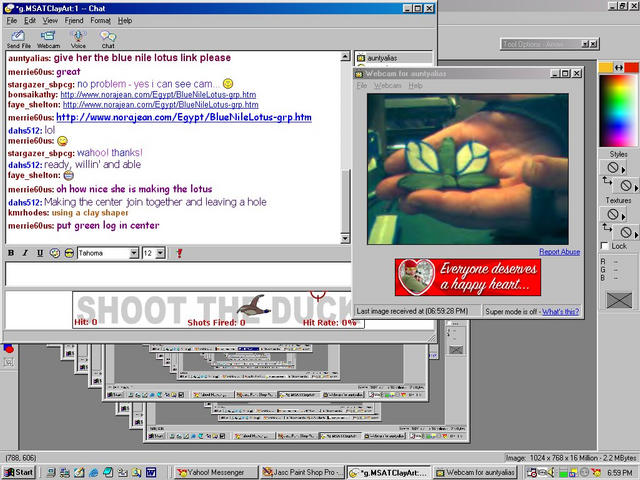Click the Last image received status text

pos(412,311)
